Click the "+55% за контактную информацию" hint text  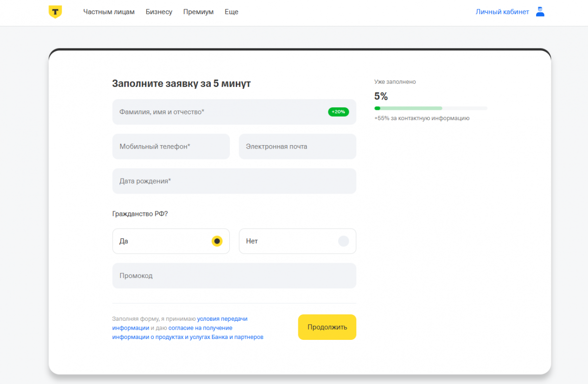(421, 118)
